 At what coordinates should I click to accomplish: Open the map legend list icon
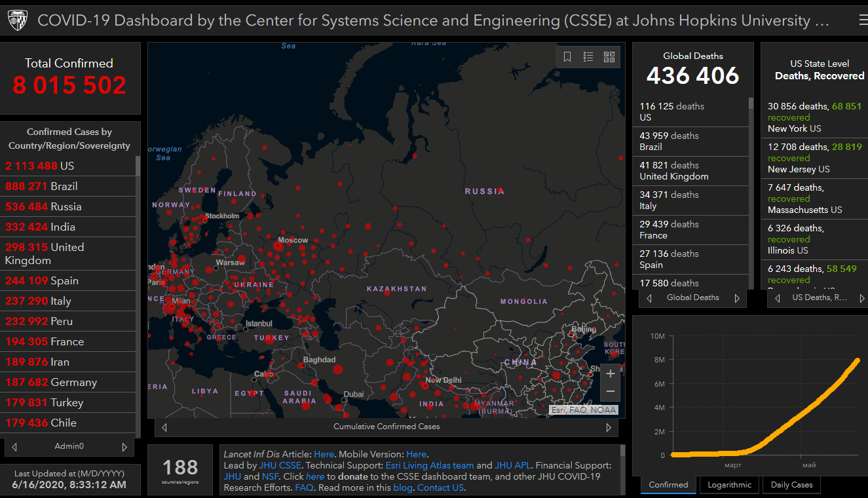coord(588,57)
